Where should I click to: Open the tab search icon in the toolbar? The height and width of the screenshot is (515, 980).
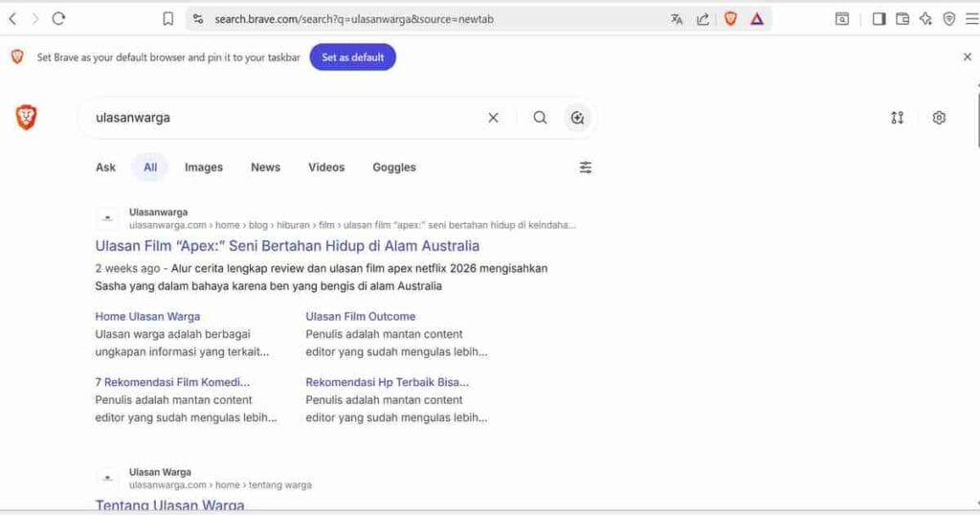pos(842,19)
